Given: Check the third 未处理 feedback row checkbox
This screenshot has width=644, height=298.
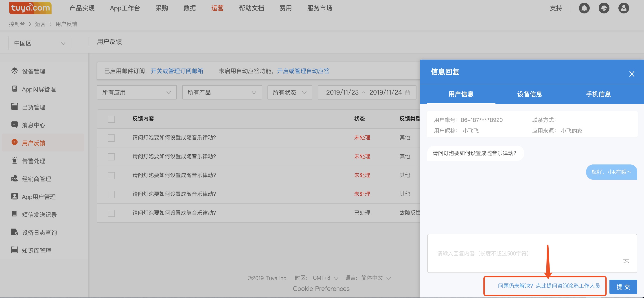Looking at the screenshot, I should (111, 176).
